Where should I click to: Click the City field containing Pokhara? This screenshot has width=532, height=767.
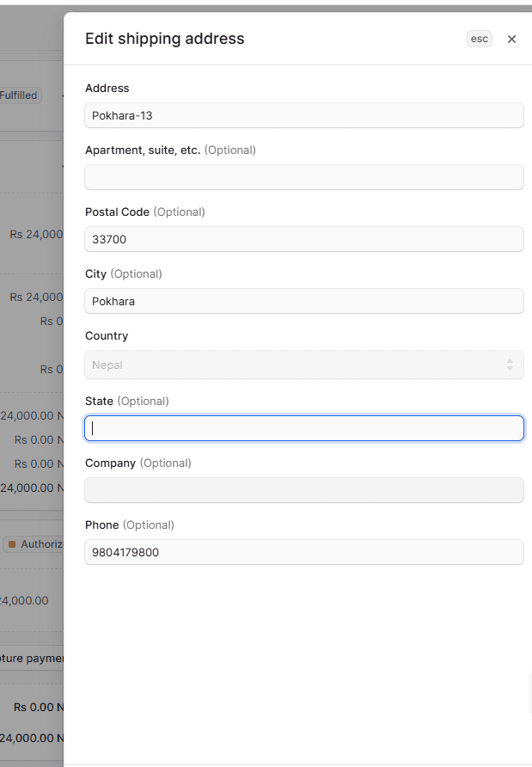click(303, 301)
